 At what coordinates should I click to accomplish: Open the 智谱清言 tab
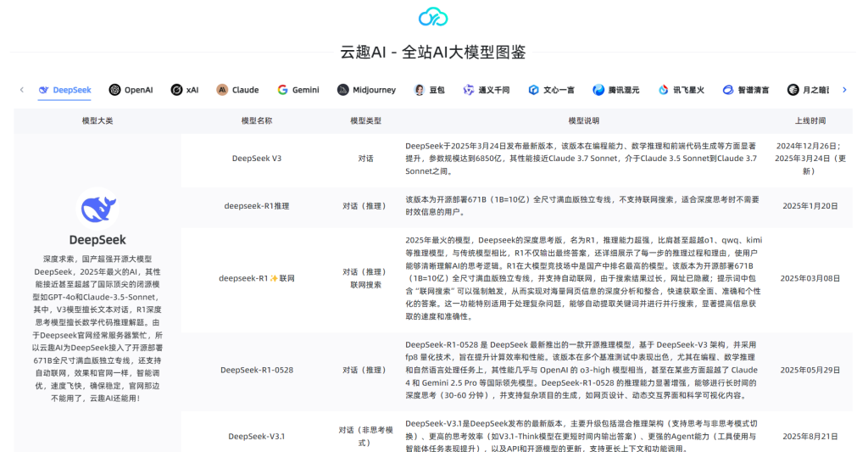(x=746, y=90)
